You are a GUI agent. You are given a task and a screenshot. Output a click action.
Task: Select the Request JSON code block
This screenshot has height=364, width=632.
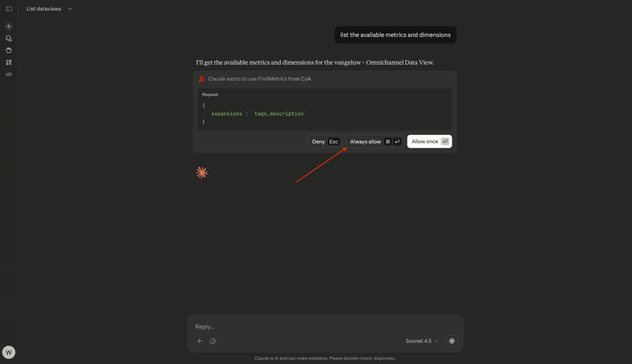pyautogui.click(x=325, y=110)
